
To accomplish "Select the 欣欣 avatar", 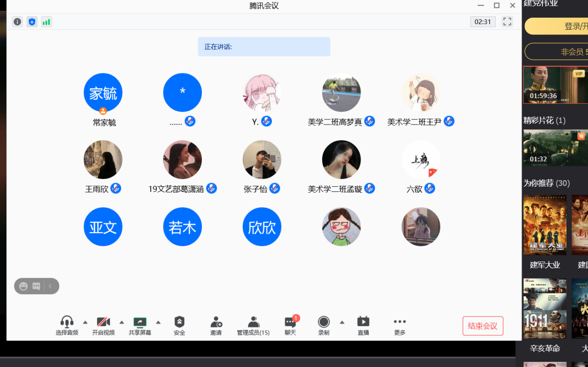I will pyautogui.click(x=262, y=227).
